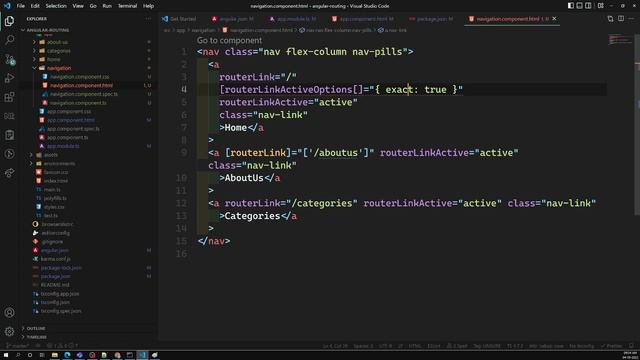Collapse the navigation folder
The width and height of the screenshot is (640, 360).
coord(59,68)
